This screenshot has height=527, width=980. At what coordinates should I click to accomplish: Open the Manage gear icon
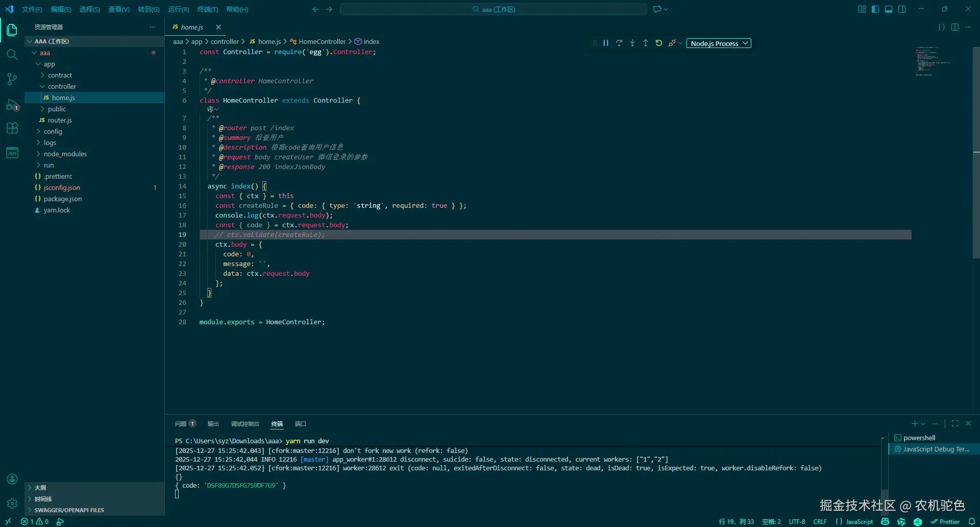pyautogui.click(x=12, y=504)
